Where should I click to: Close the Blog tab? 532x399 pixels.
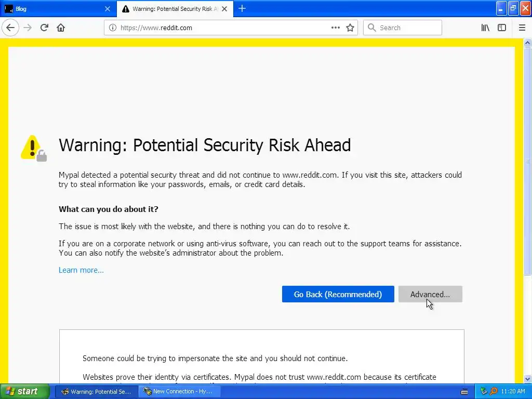pyautogui.click(x=108, y=9)
